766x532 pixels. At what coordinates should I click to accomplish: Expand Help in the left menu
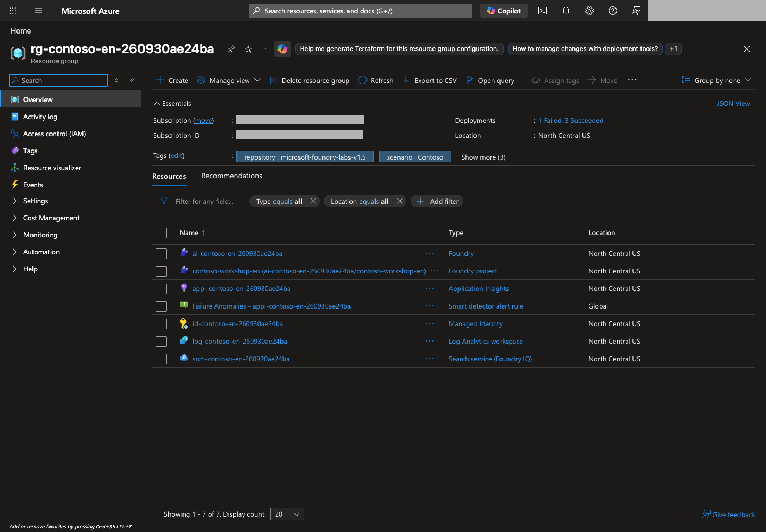click(30, 269)
